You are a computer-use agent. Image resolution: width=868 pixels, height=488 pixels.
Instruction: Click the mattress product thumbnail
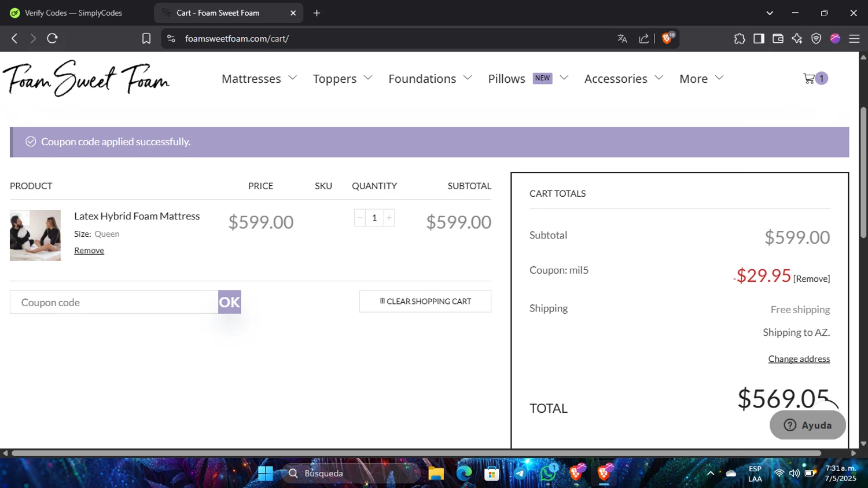click(35, 236)
